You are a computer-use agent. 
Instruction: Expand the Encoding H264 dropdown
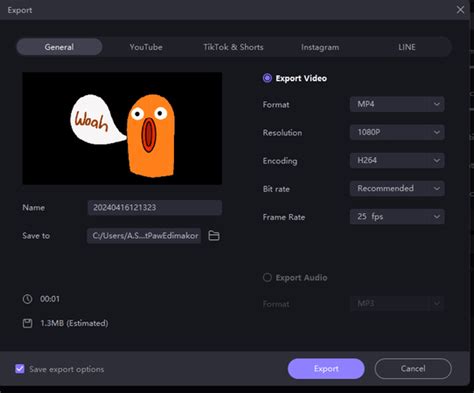[397, 160]
